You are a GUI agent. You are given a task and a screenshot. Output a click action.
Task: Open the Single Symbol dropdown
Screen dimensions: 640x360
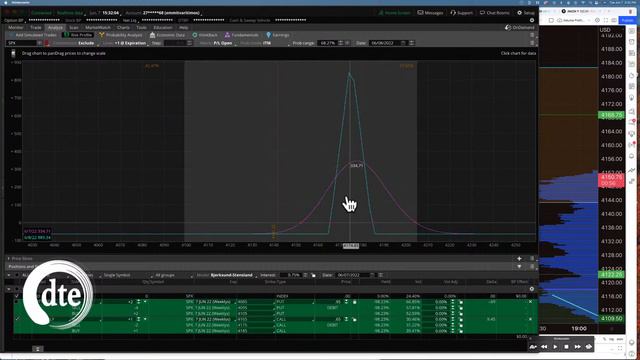(117, 275)
